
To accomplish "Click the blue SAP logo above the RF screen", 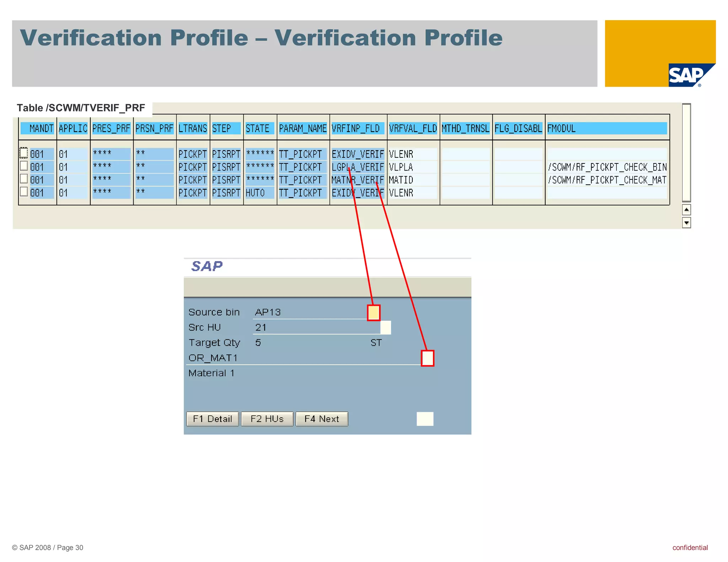I will [207, 266].
